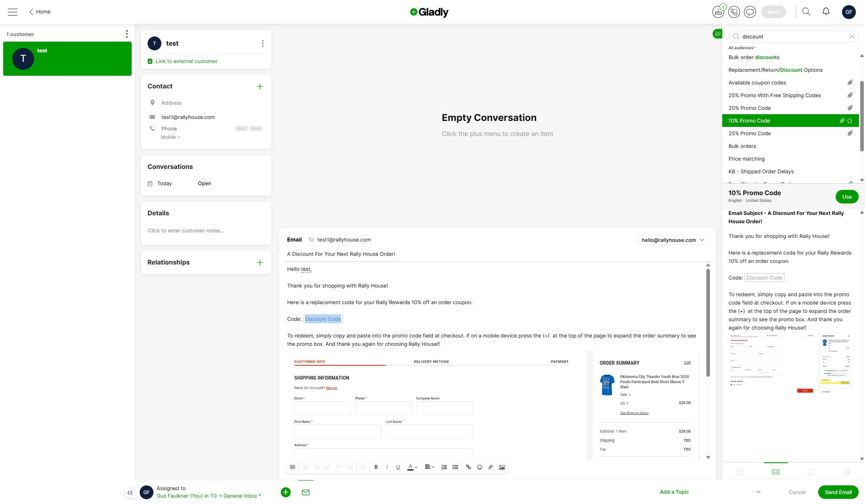The width and height of the screenshot is (865, 504).
Task: Open the All audiences filter dropdown
Action: [742, 48]
